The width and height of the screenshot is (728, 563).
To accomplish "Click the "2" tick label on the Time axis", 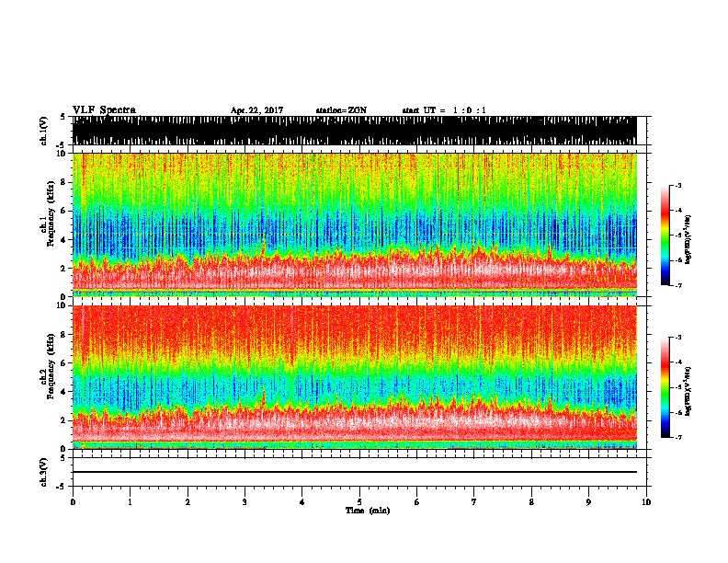I will (x=188, y=502).
